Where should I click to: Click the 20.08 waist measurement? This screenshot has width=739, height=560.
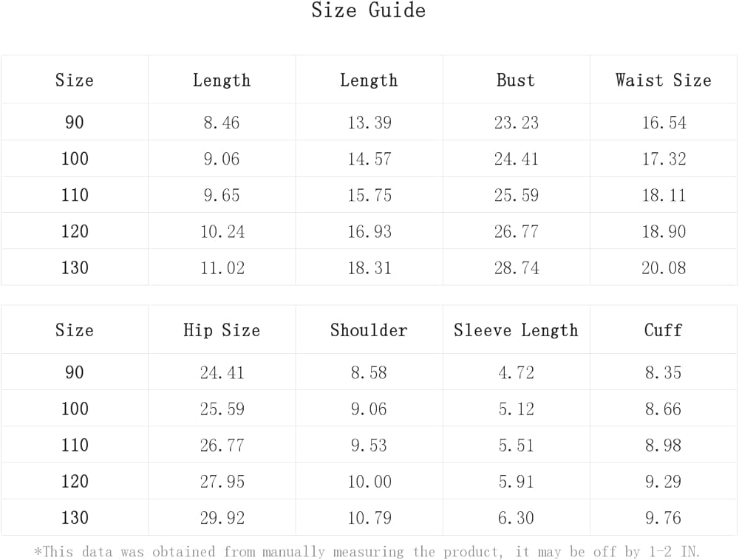coord(664,268)
